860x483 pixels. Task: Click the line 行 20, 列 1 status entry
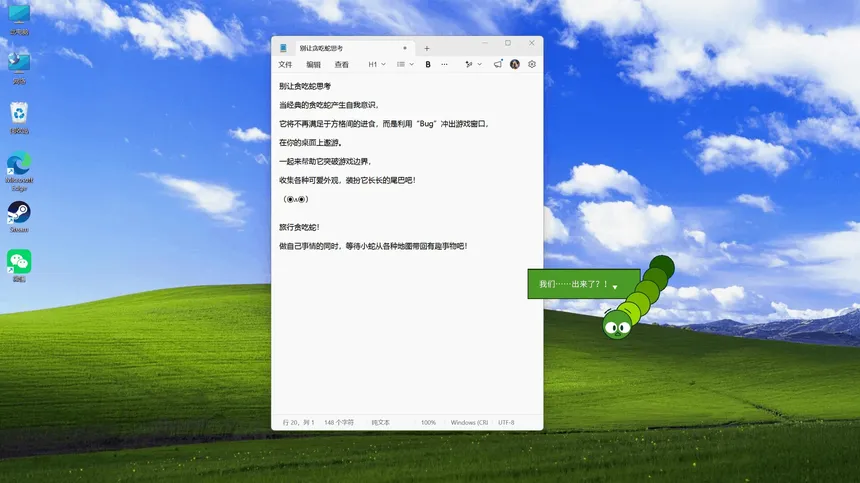click(298, 423)
